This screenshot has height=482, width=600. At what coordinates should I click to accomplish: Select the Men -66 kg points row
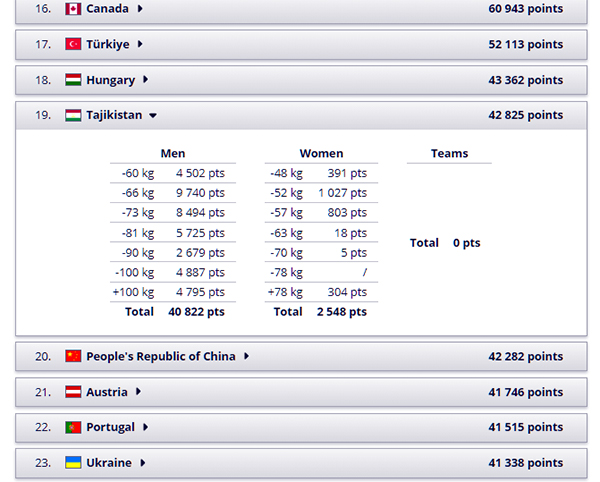(x=173, y=192)
